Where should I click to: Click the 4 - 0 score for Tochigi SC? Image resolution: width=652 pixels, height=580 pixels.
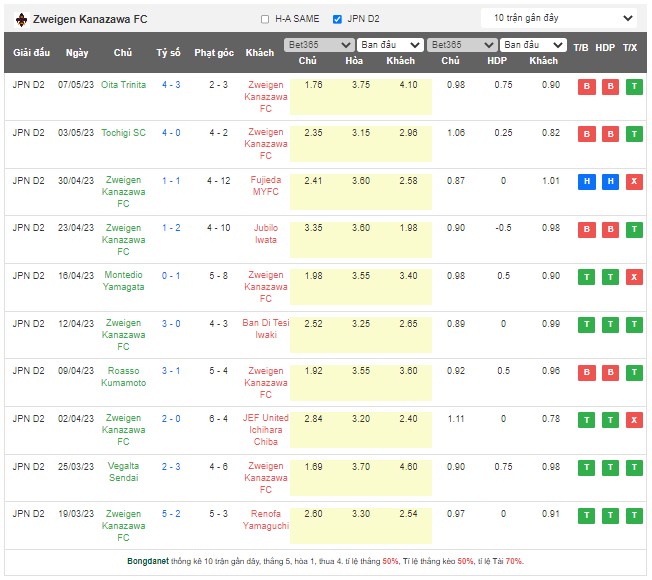point(171,133)
